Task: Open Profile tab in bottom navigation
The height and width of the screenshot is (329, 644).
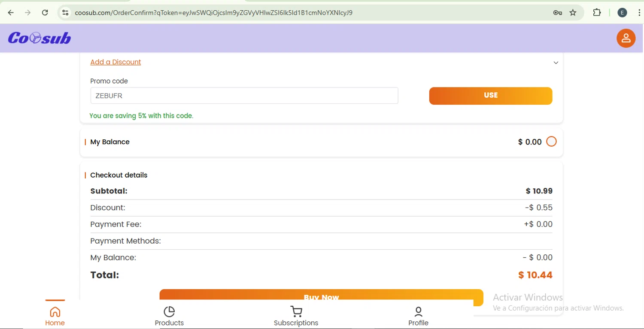Action: click(x=418, y=317)
